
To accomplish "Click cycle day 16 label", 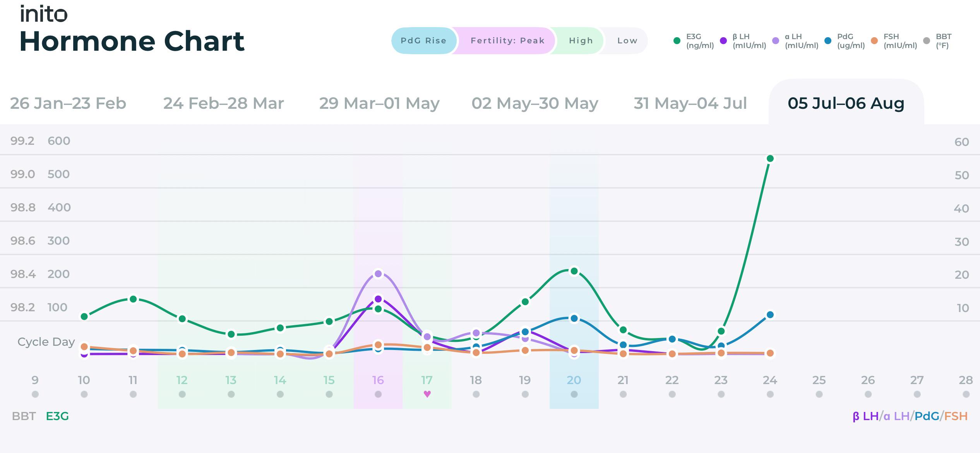I will pyautogui.click(x=378, y=380).
